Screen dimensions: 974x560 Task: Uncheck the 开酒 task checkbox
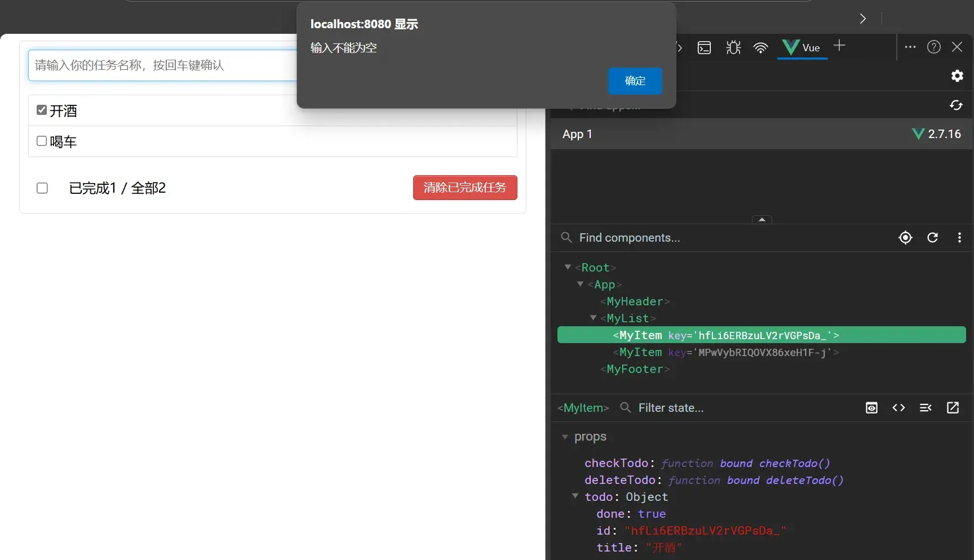point(42,110)
